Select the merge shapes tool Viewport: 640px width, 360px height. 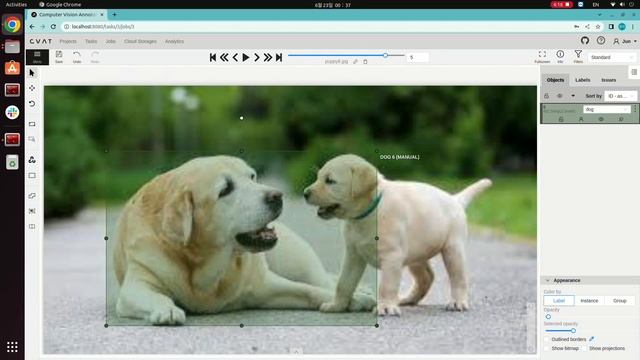[x=32, y=196]
